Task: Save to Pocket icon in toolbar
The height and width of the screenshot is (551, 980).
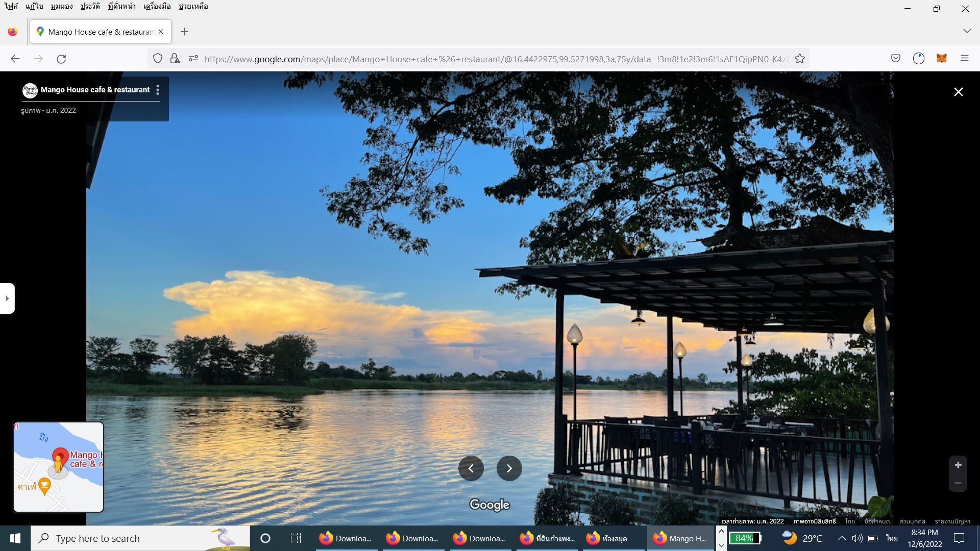Action: [895, 58]
